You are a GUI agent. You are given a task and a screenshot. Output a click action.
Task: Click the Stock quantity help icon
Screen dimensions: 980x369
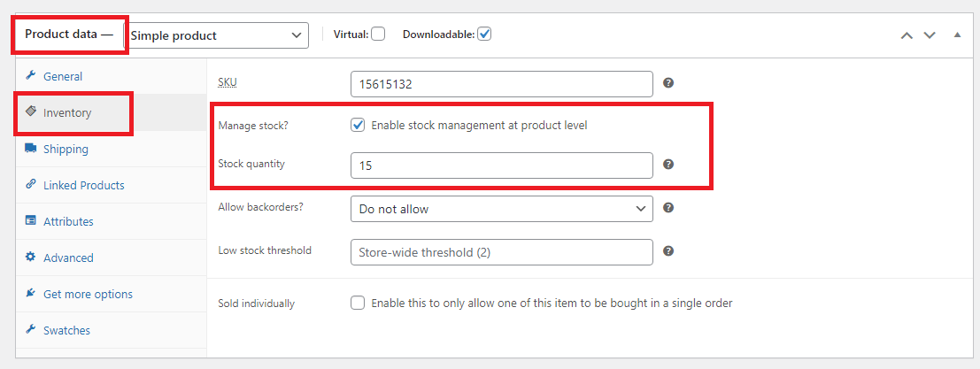[x=668, y=165]
